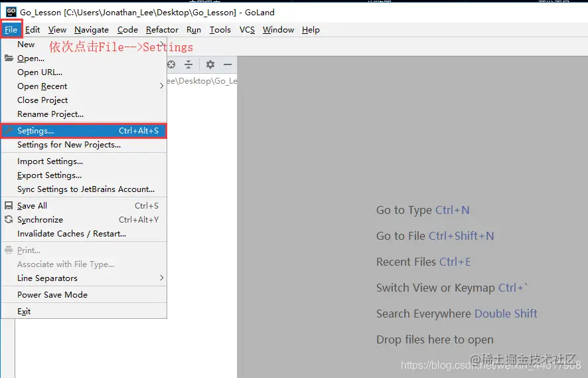
Task: Click the Search Everywhere Double Shift hint
Action: tap(457, 314)
